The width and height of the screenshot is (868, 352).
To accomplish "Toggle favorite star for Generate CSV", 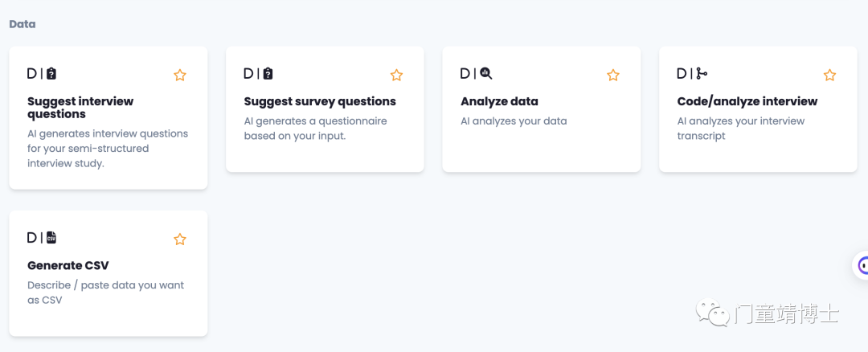I will 180,239.
